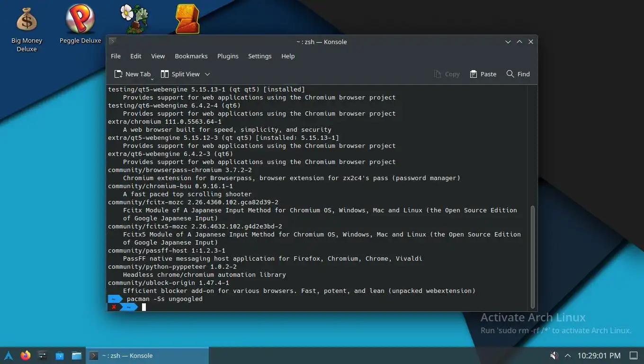Click the 'extra/chromium 111.0.5563.64-1' line
This screenshot has height=364, width=644.
[165, 122]
